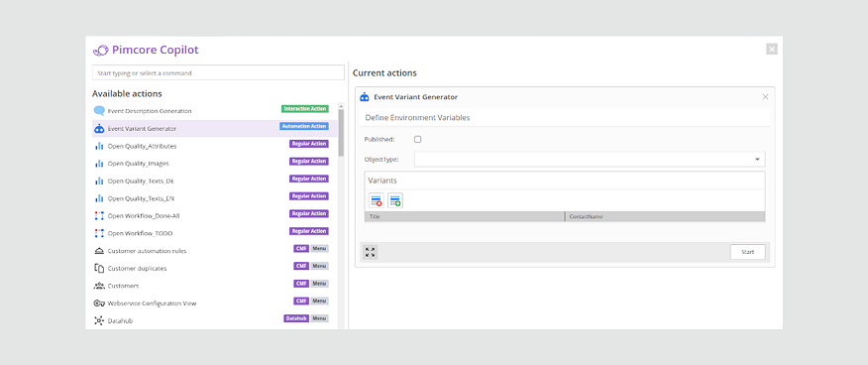Screen dimensions: 868x365
Task: Click robot icon in Current actions header
Action: click(365, 97)
